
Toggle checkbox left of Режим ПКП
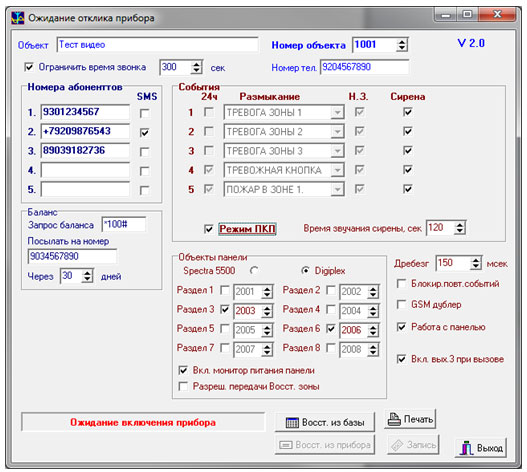(208, 229)
